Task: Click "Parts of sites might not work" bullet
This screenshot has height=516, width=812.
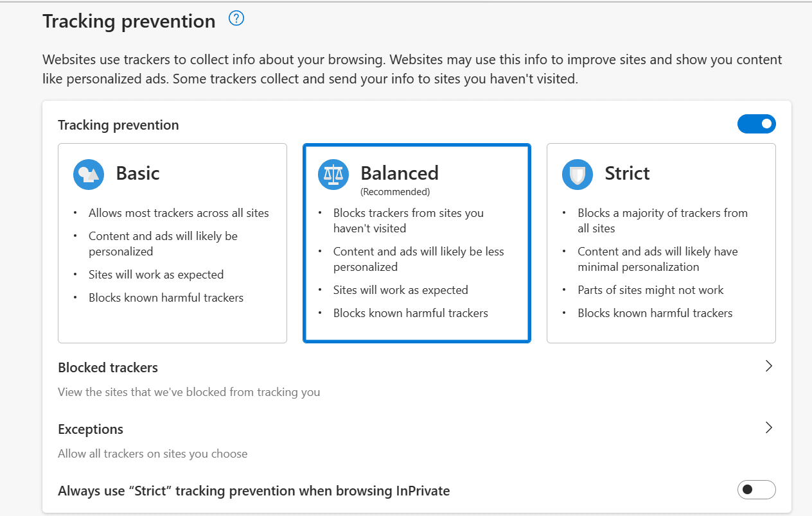Action: pyautogui.click(x=650, y=290)
